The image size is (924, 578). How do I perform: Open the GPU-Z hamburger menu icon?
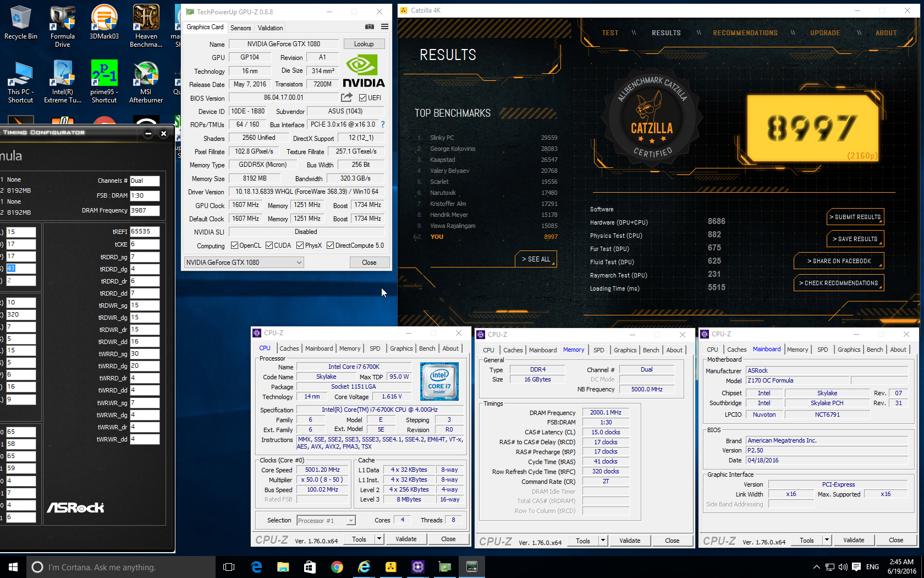(x=384, y=27)
